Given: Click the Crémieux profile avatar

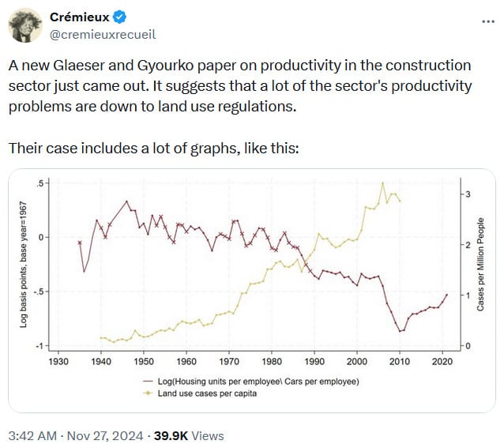Looking at the screenshot, I should point(26,25).
